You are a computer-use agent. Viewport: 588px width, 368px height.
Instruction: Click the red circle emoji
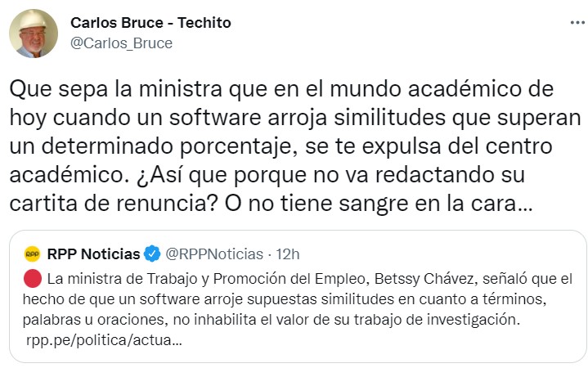point(33,277)
